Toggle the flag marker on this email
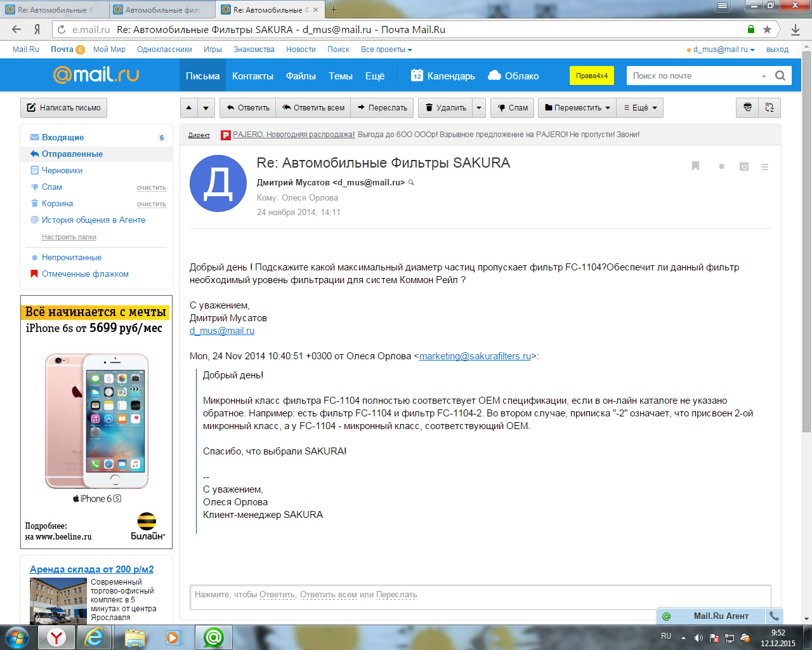This screenshot has width=812, height=650. tap(695, 166)
